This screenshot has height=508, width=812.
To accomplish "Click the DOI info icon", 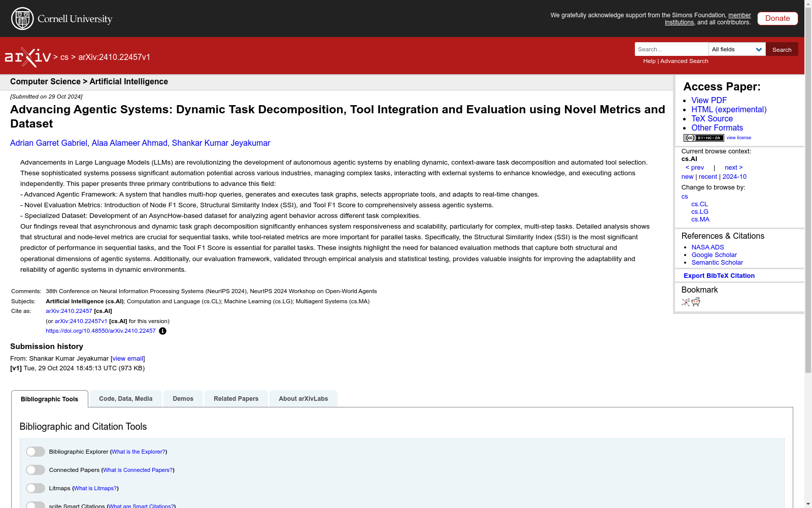I will pyautogui.click(x=162, y=331).
